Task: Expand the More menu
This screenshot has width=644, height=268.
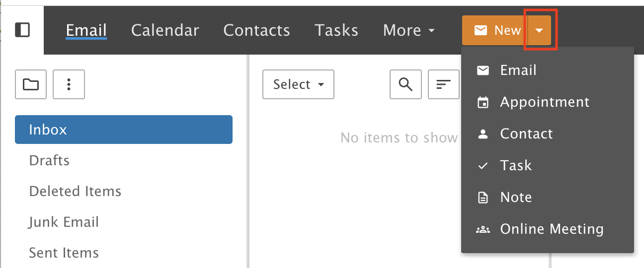Action: click(409, 30)
